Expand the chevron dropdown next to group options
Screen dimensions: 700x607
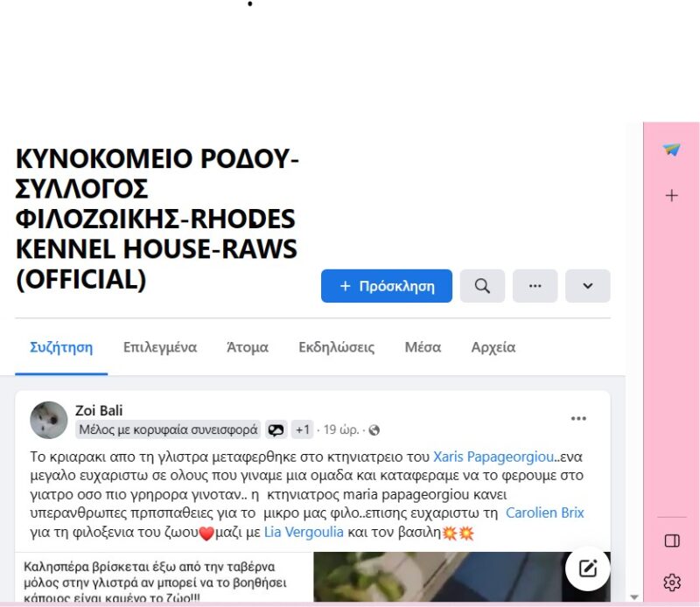(587, 286)
